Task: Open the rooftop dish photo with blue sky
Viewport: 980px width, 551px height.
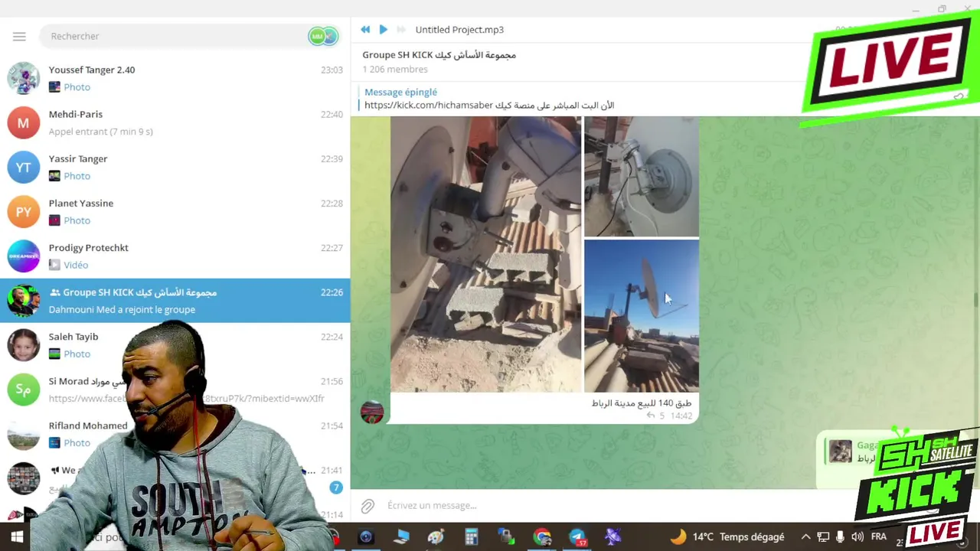Action: (x=642, y=316)
